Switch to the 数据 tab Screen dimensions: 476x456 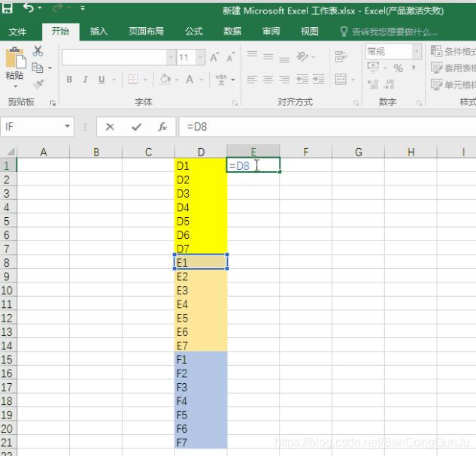pos(232,31)
